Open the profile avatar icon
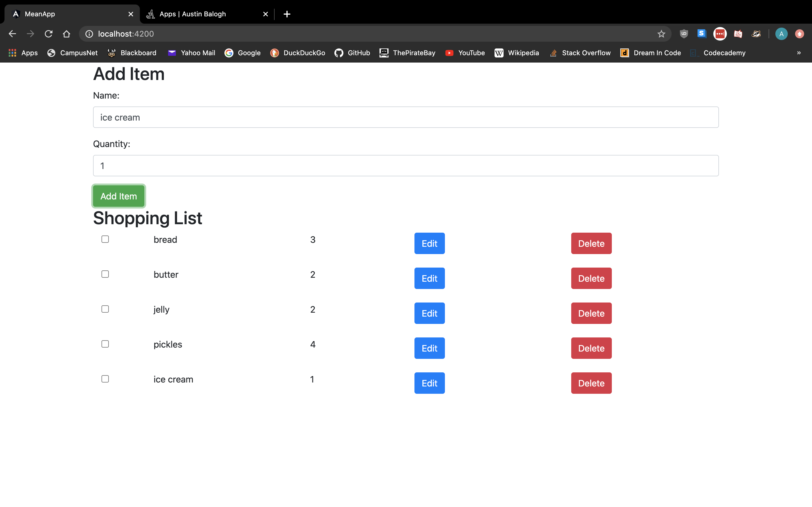812x507 pixels. [x=781, y=34]
